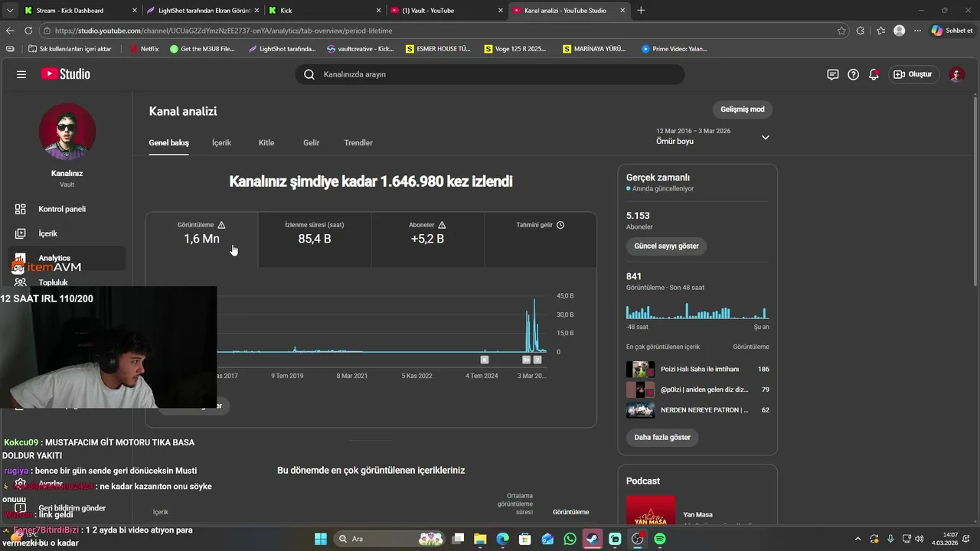Click the YouTube Studio logo

pyautogui.click(x=66, y=74)
